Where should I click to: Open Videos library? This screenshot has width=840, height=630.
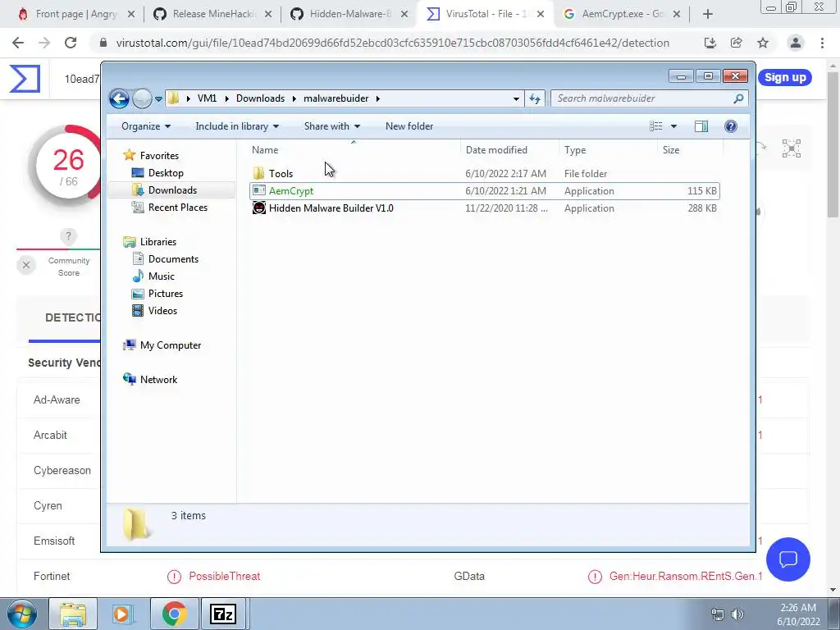tap(162, 311)
